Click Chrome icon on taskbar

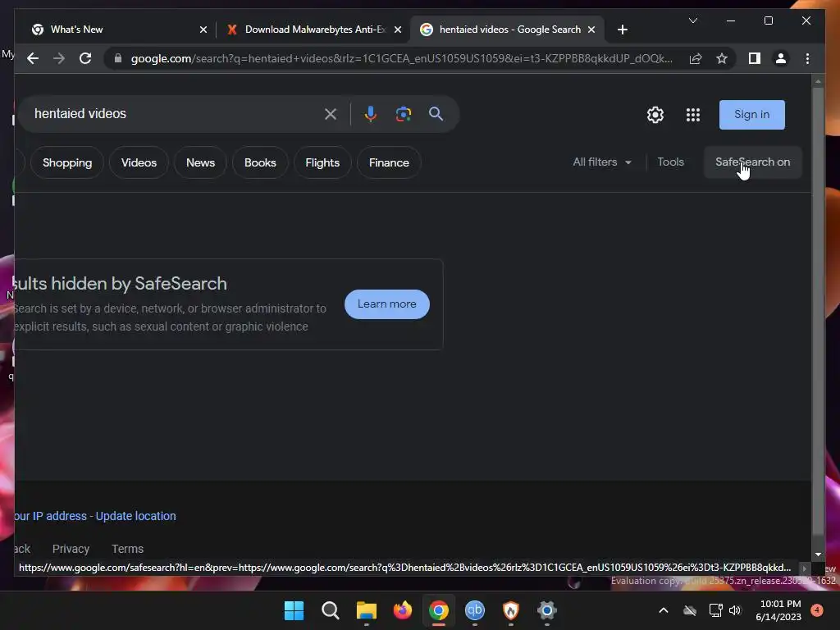tap(438, 610)
